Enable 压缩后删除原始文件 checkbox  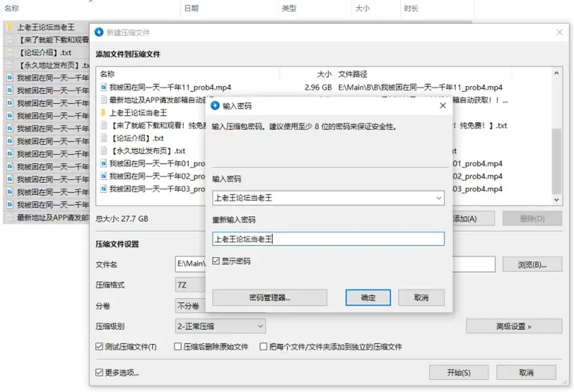pos(178,346)
